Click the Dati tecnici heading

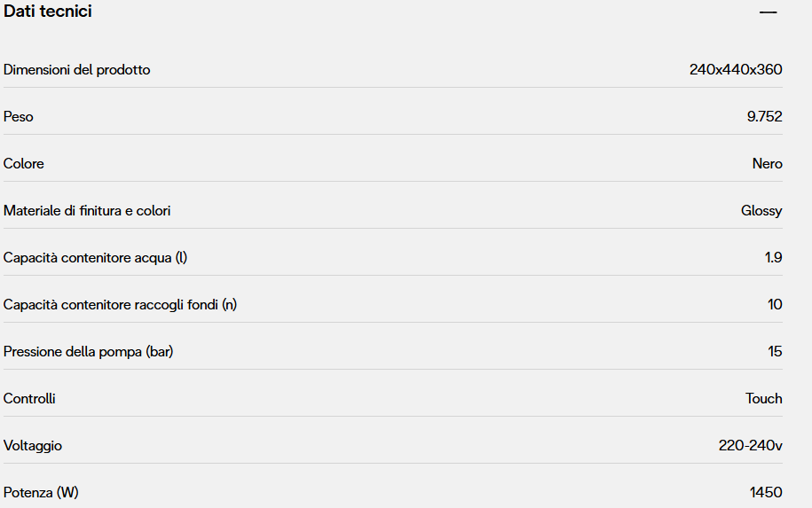click(48, 12)
